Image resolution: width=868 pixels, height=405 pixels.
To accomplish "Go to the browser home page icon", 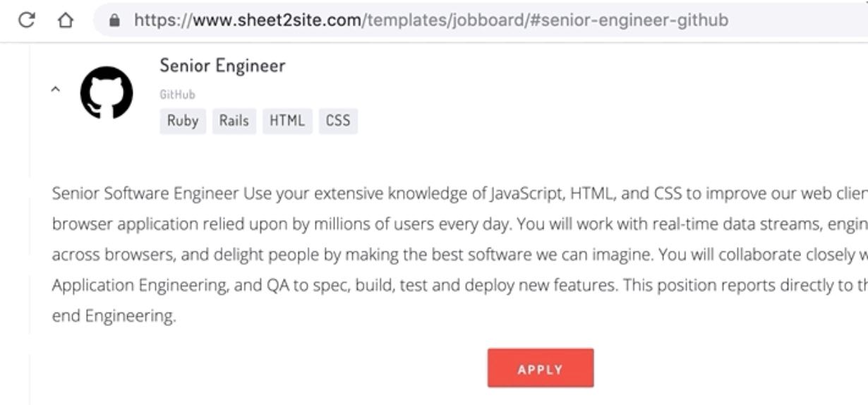I will 66,20.
